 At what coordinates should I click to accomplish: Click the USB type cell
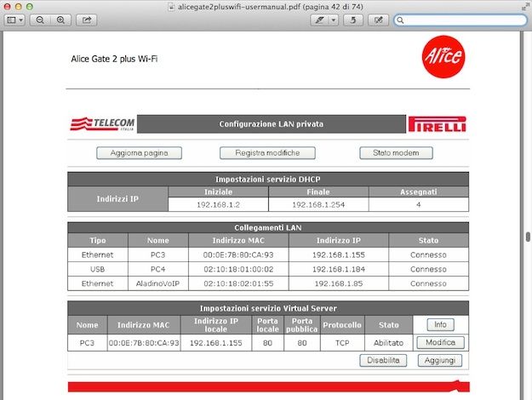coord(97,270)
